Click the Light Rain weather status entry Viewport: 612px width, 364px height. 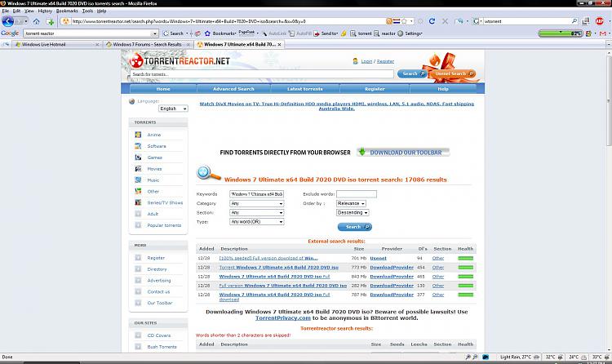(x=519, y=357)
